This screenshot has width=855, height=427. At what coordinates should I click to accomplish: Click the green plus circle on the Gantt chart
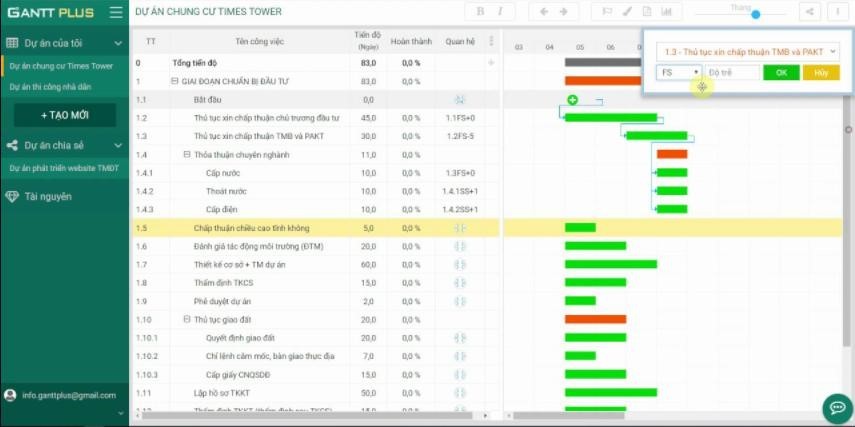click(x=573, y=100)
